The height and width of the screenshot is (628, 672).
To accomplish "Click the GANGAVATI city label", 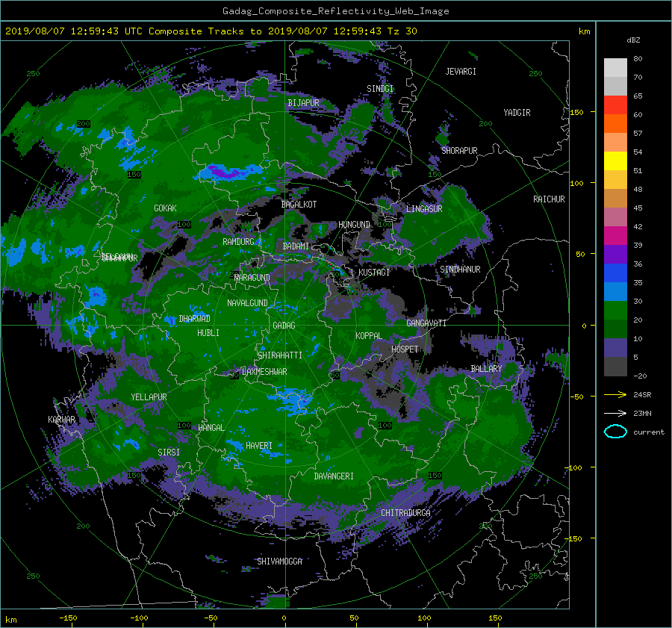I will tap(426, 323).
